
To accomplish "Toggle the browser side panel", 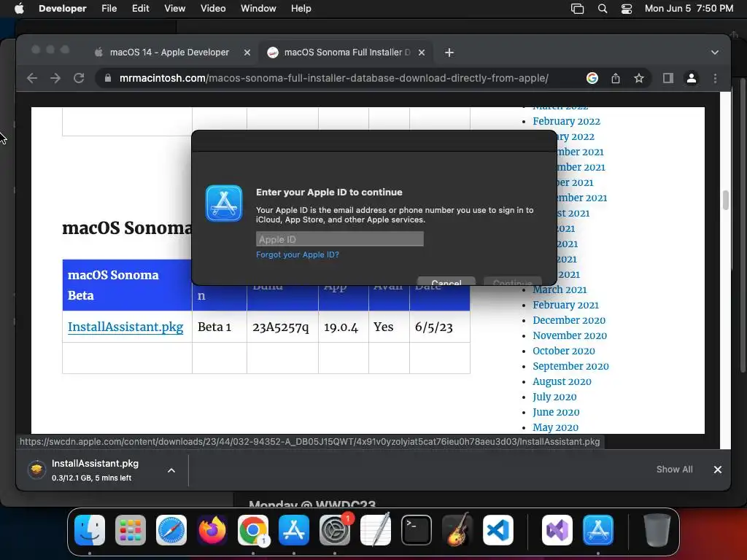I will tap(668, 78).
